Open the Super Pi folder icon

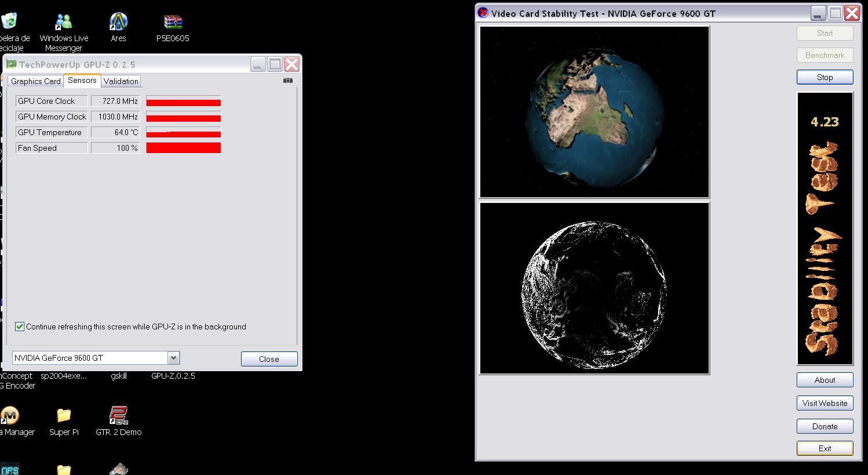tap(64, 416)
